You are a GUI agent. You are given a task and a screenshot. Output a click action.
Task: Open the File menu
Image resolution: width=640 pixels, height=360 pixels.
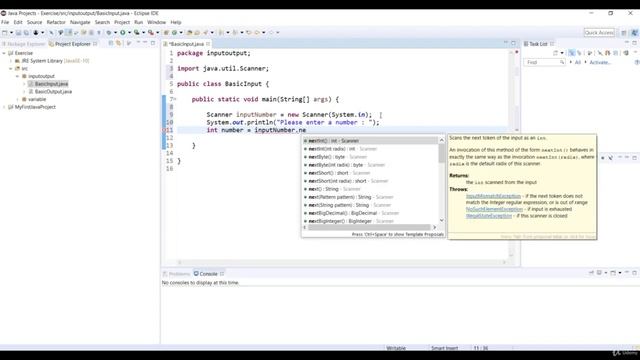5,22
